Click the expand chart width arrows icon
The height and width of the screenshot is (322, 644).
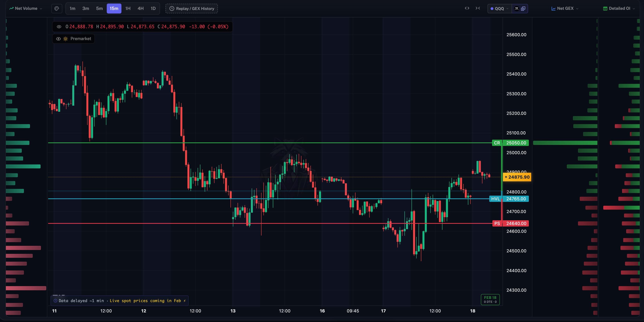(467, 8)
